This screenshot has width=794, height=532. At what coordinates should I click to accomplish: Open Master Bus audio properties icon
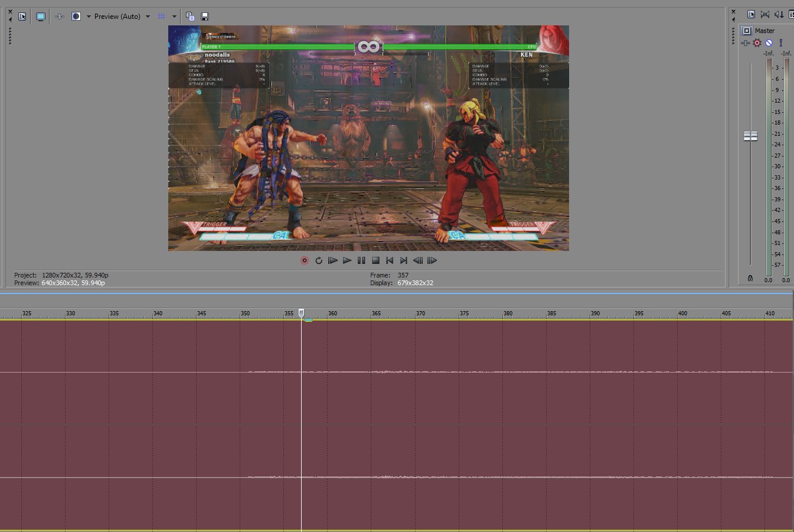point(751,14)
